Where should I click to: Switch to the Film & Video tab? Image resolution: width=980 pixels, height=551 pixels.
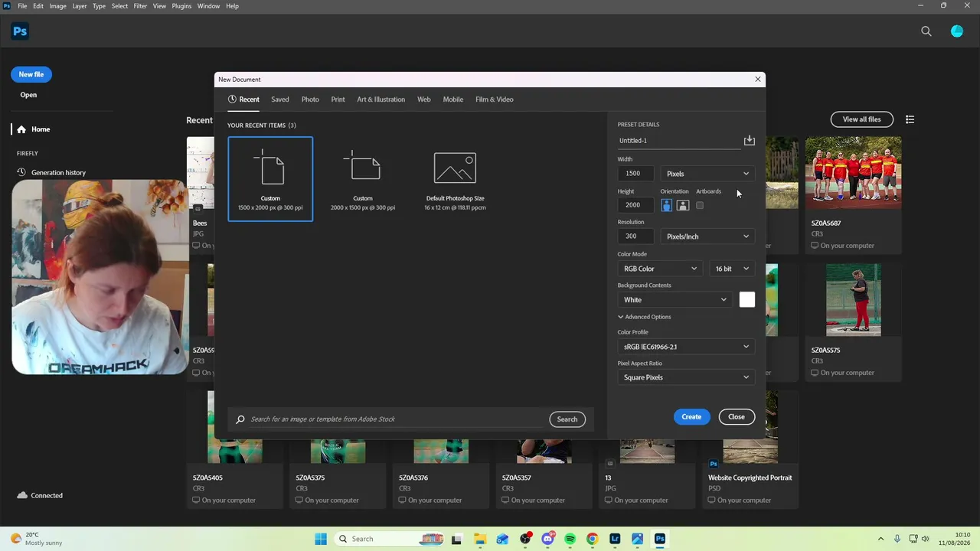point(495,99)
